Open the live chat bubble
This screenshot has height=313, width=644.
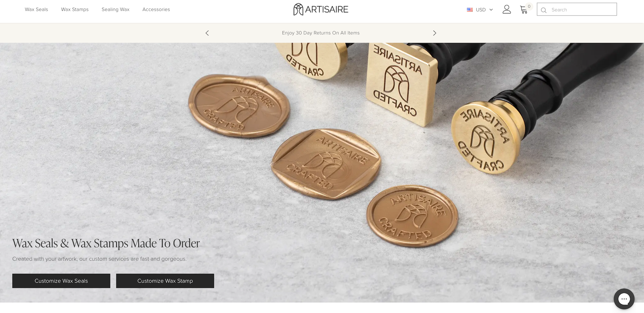(x=624, y=299)
